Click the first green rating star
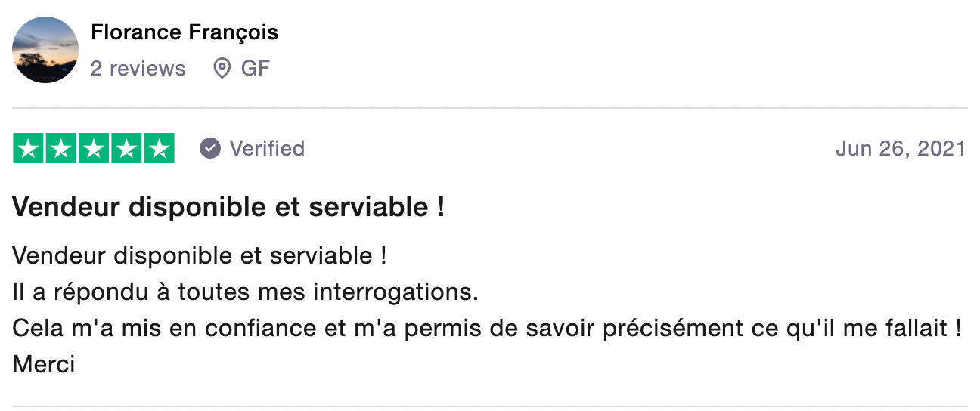The height and width of the screenshot is (411, 980). point(29,148)
